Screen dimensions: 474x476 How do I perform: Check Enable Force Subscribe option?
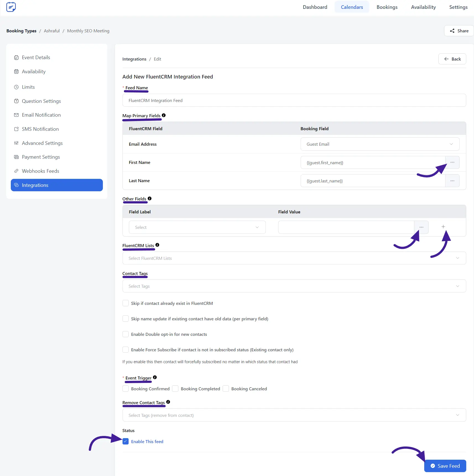(126, 350)
